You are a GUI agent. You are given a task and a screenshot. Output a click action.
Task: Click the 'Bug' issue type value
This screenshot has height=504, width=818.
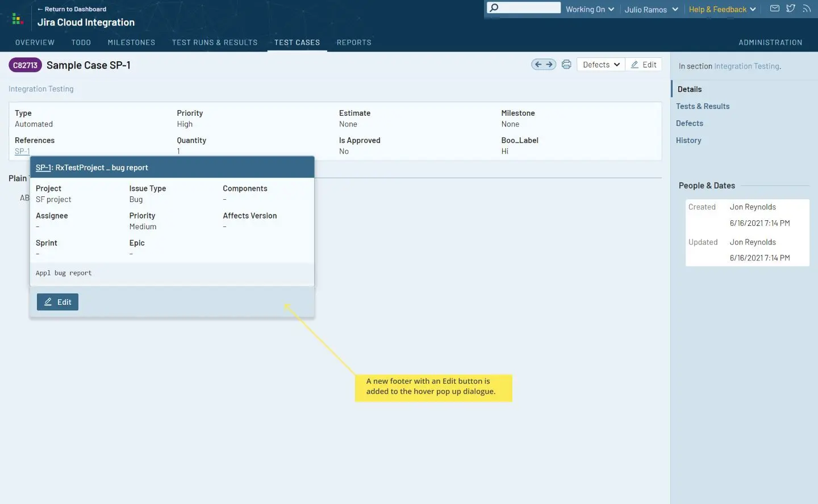[136, 200]
